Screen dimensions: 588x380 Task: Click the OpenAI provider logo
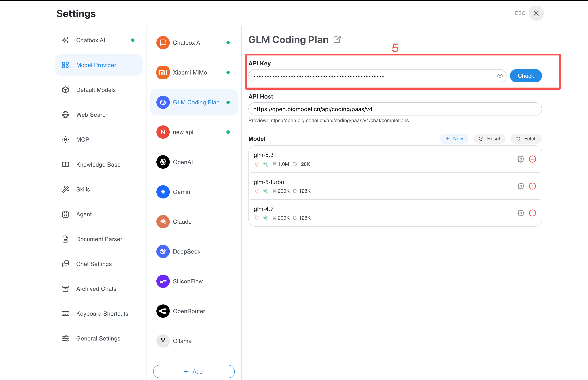[163, 162]
